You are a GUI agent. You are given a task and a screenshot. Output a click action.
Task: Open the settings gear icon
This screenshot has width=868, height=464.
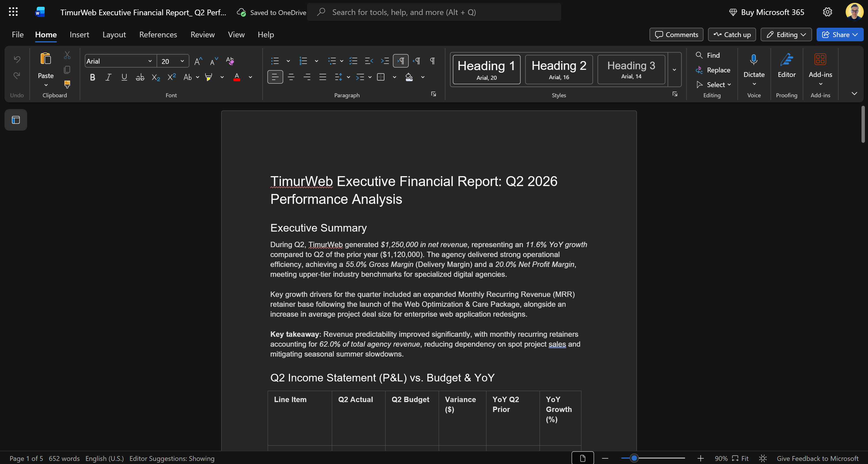point(827,12)
